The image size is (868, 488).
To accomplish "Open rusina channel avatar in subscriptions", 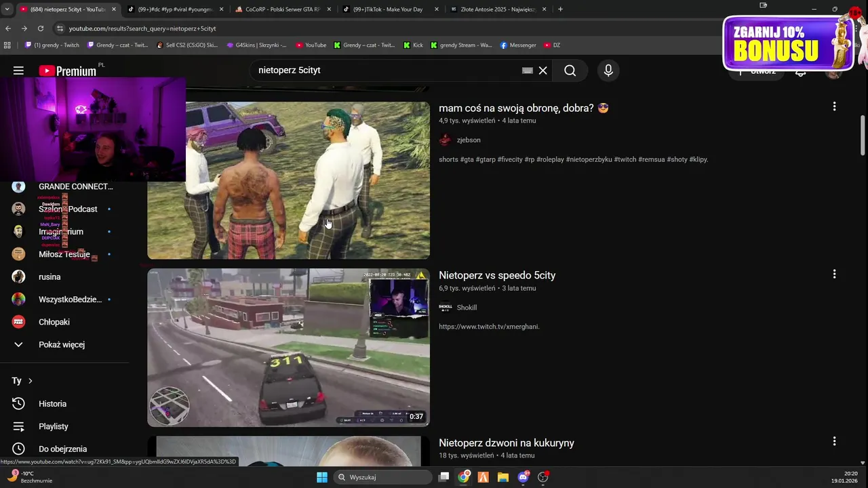I will point(18,277).
